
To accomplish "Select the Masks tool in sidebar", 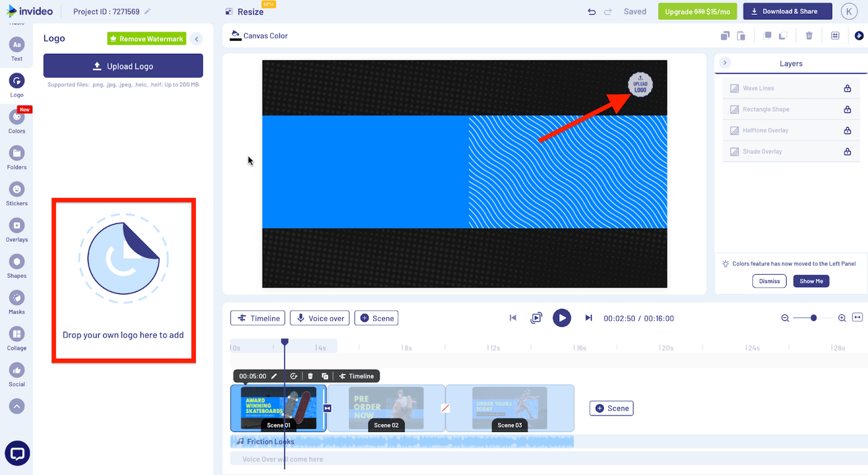I will tap(17, 298).
